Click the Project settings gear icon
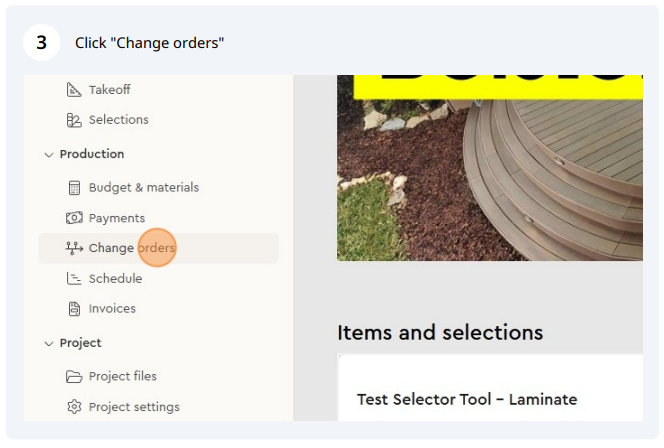This screenshot has height=448, width=664. (74, 407)
